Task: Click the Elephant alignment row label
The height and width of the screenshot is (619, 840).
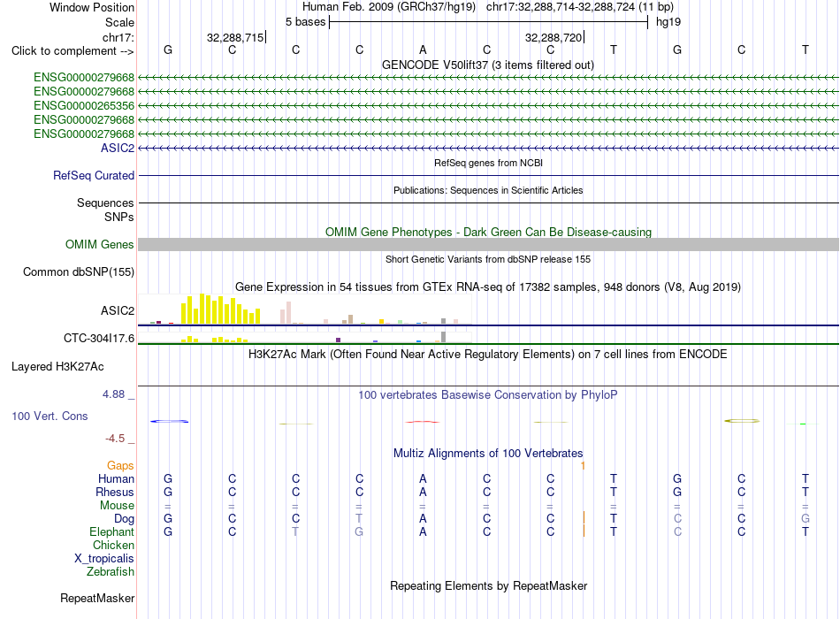Action: (x=111, y=531)
